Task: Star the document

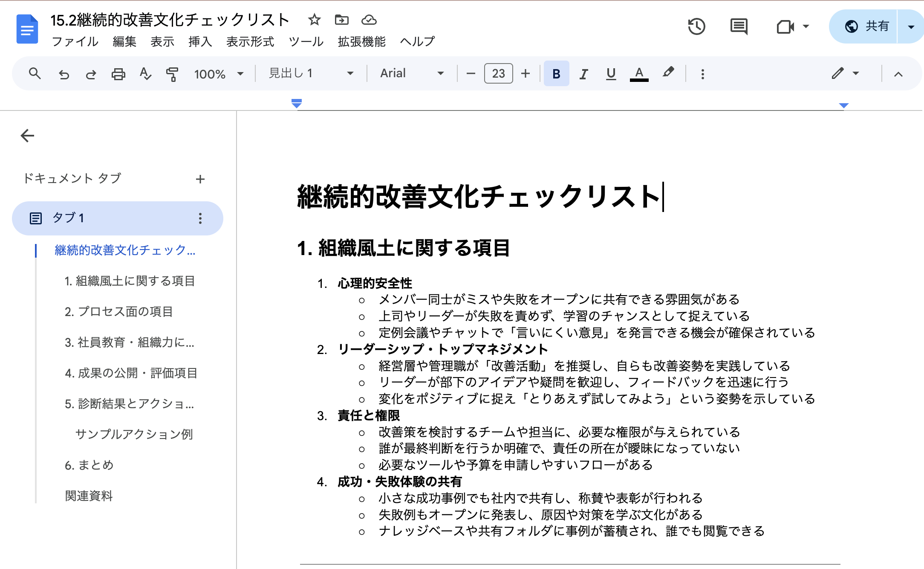Action: [315, 20]
